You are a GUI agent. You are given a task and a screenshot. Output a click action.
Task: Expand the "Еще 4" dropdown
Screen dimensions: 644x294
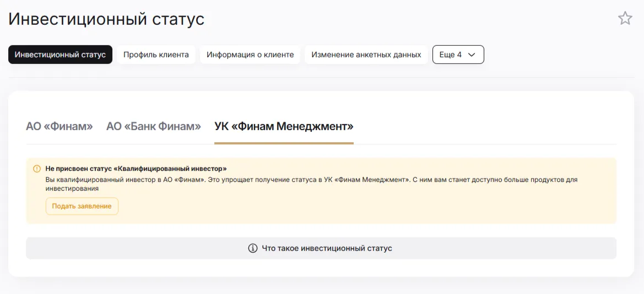(x=458, y=55)
